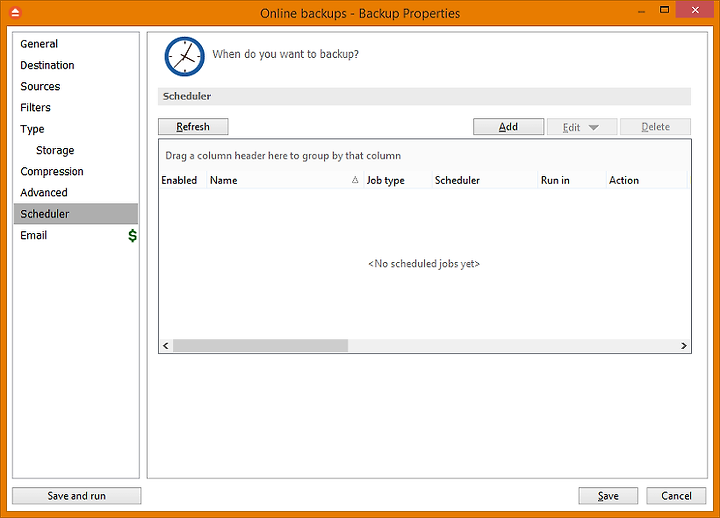Open the Email settings page

[x=76, y=235]
